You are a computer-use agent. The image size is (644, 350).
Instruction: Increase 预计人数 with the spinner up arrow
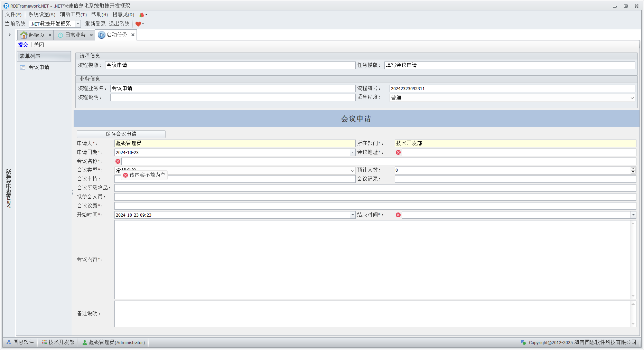tap(633, 169)
